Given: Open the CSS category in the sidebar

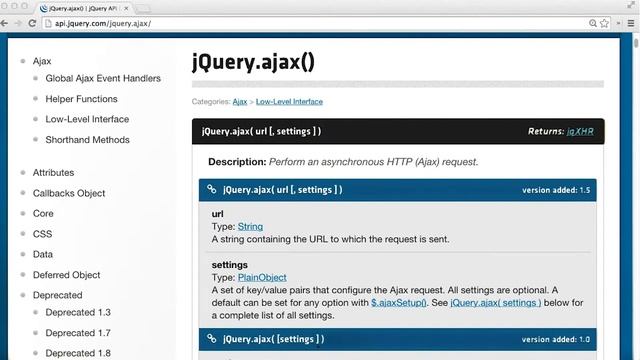Looking at the screenshot, I should 42,234.
